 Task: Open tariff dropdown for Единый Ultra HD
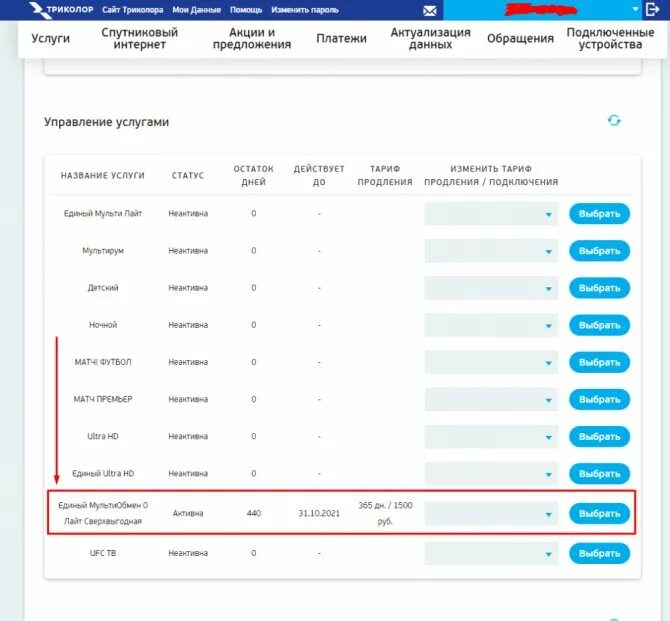pyautogui.click(x=491, y=474)
